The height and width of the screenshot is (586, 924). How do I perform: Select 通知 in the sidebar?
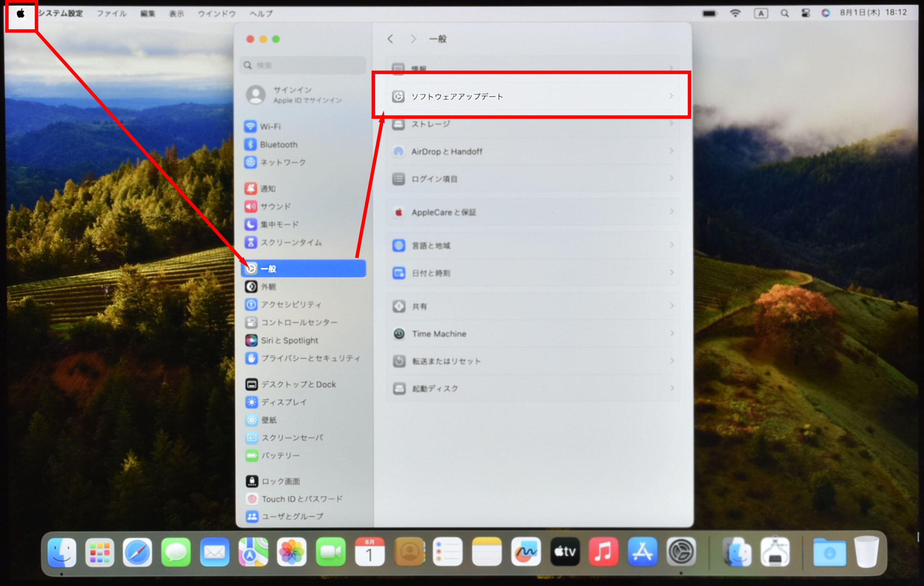(x=303, y=188)
